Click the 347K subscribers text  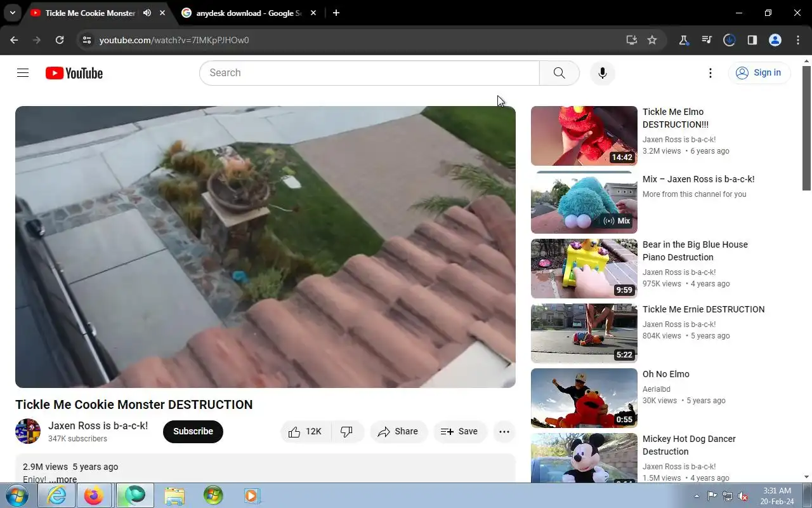[77, 439]
